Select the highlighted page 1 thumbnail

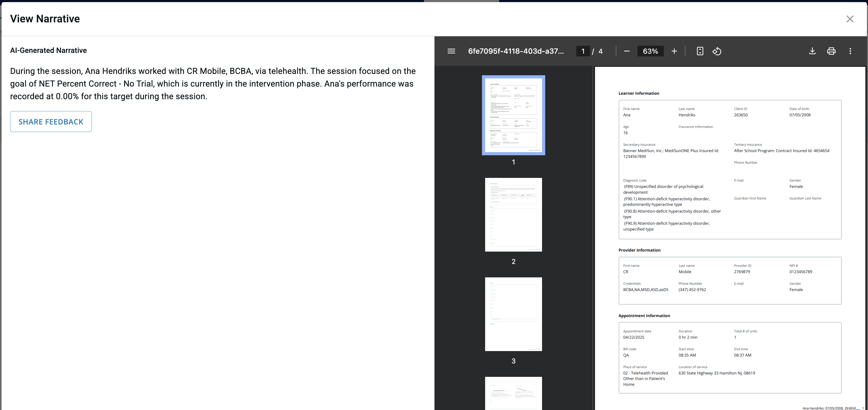513,115
